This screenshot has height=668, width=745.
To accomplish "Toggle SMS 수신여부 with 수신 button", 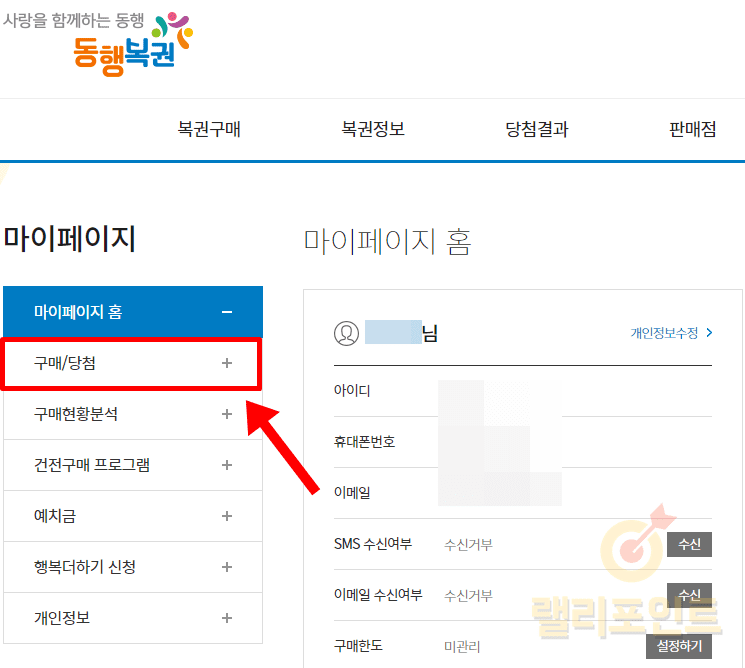I will tap(689, 545).
